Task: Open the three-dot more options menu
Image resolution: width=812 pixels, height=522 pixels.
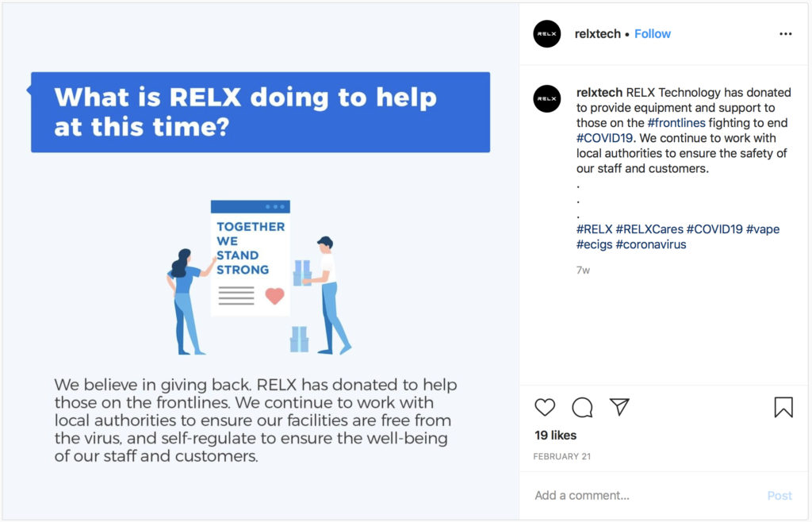Action: (x=786, y=33)
